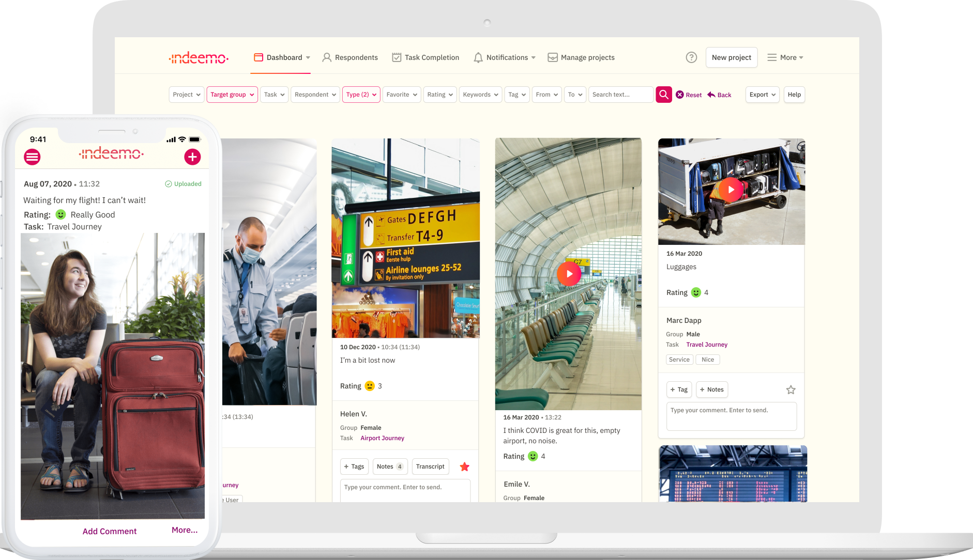Click the Nice tag chip
The height and width of the screenshot is (560, 973).
tap(708, 360)
